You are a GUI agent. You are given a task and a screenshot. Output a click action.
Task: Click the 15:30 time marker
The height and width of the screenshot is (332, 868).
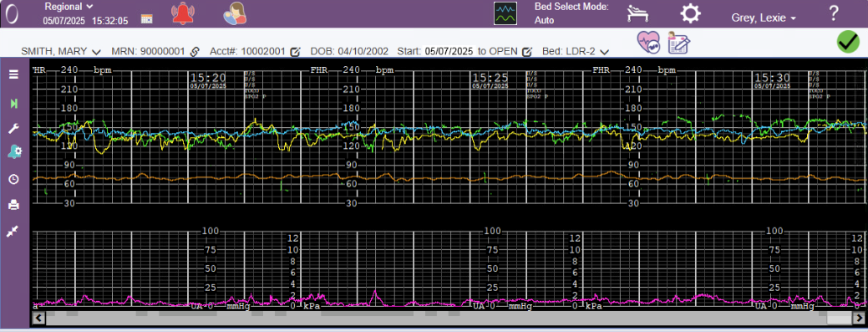pos(772,78)
